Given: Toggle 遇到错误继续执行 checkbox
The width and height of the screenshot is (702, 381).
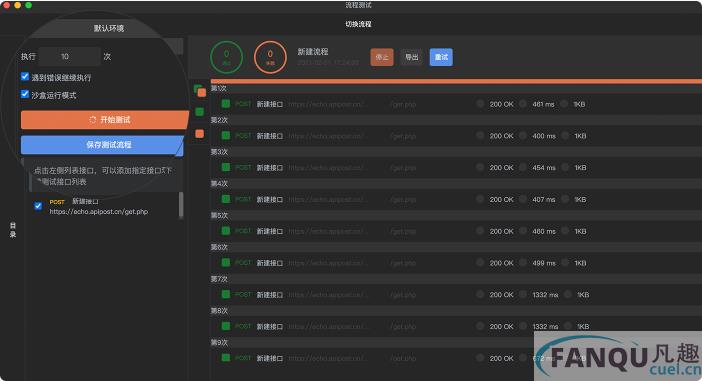Looking at the screenshot, I should click(25, 76).
